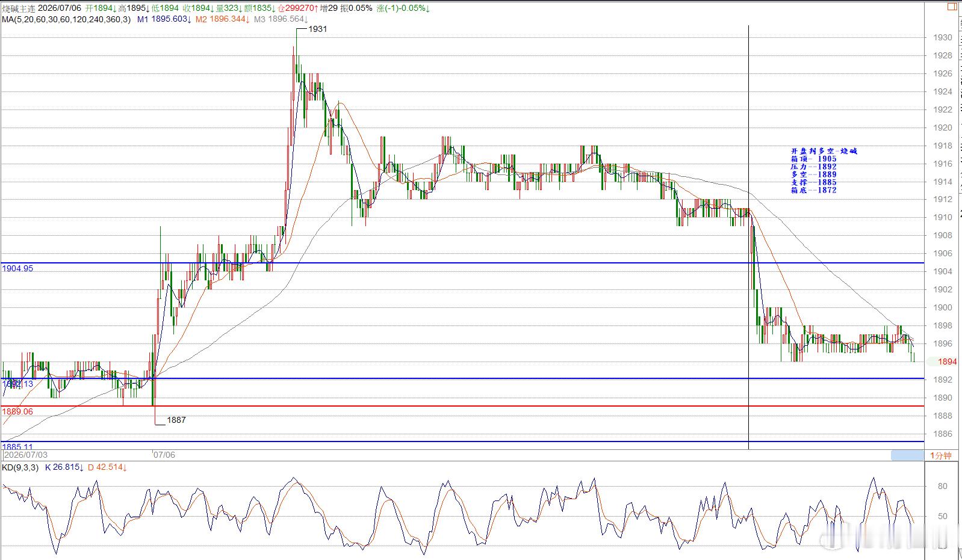
Task: Click the change value 涨(-1)-0.05%
Action: 404,8
